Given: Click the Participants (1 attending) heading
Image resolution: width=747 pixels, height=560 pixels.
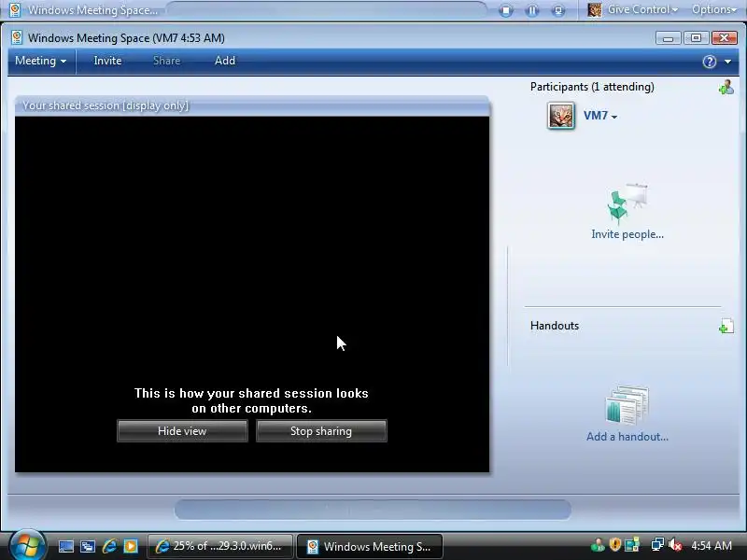Looking at the screenshot, I should coord(592,87).
